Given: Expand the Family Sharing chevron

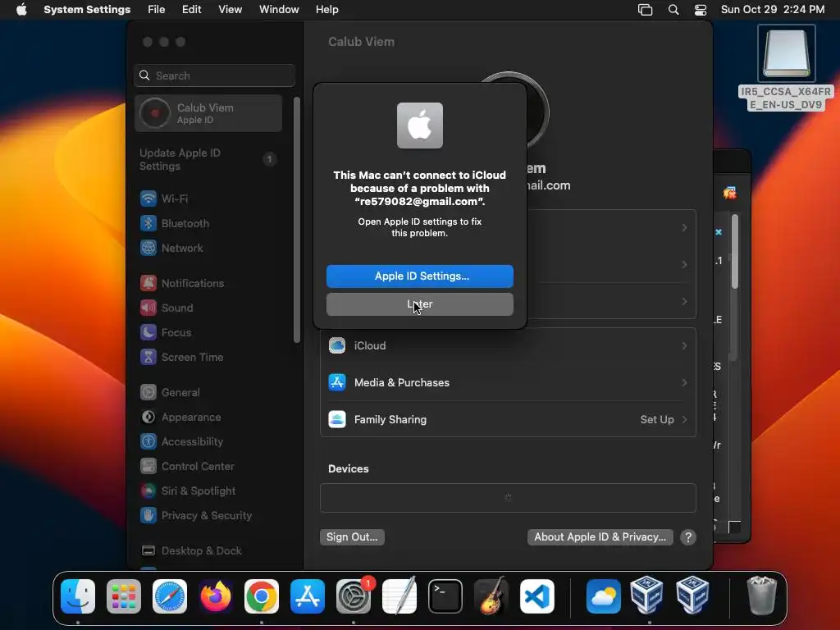Looking at the screenshot, I should click(685, 420).
